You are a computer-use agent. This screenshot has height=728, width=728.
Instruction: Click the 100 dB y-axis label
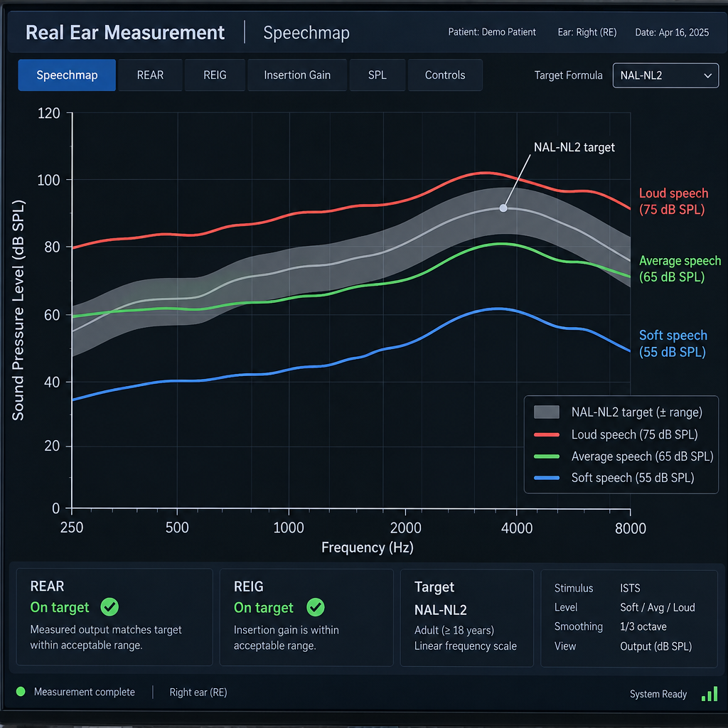48,180
